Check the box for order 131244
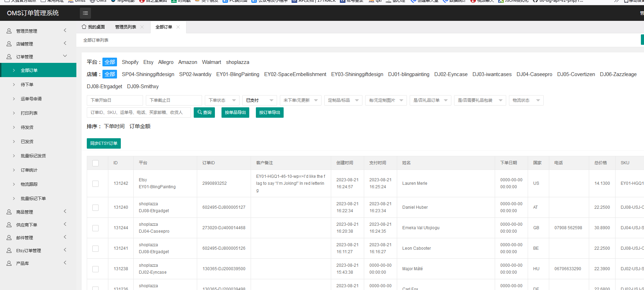The width and height of the screenshot is (644, 290). [x=95, y=228]
